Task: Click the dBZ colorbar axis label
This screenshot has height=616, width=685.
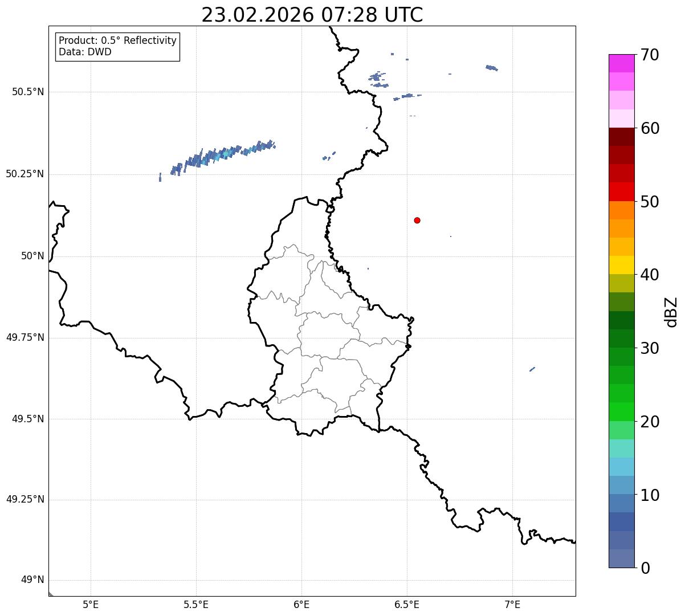Action: (x=671, y=312)
